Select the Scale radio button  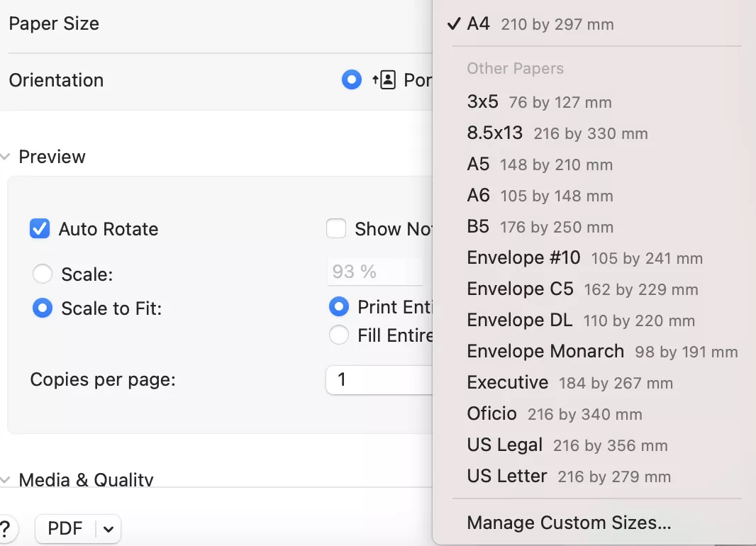click(x=43, y=274)
